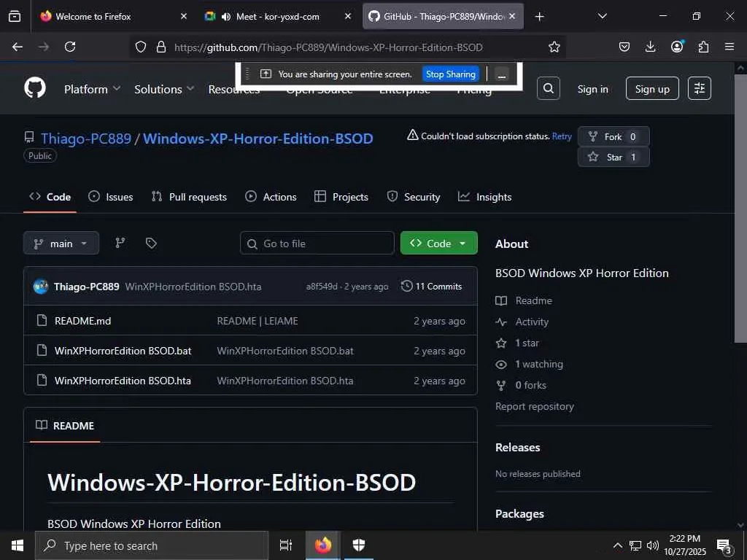Open WinXPHorrorEdition BSOD.hta file
The width and height of the screenshot is (747, 560).
(123, 381)
